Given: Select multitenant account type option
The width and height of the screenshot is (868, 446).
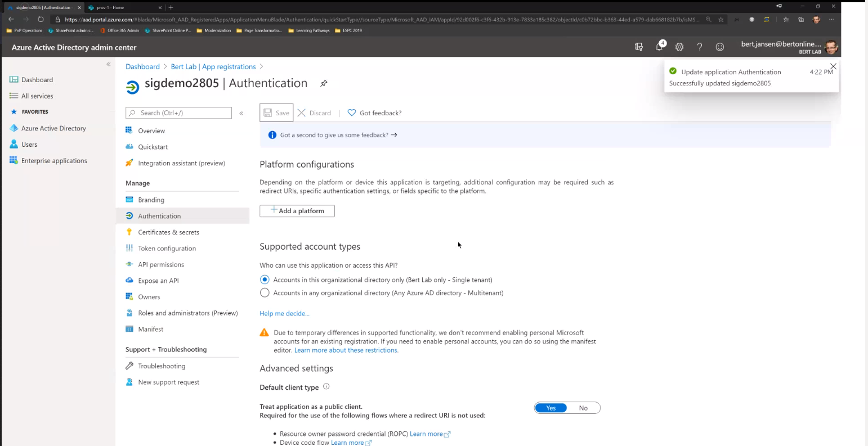Looking at the screenshot, I should (x=265, y=292).
